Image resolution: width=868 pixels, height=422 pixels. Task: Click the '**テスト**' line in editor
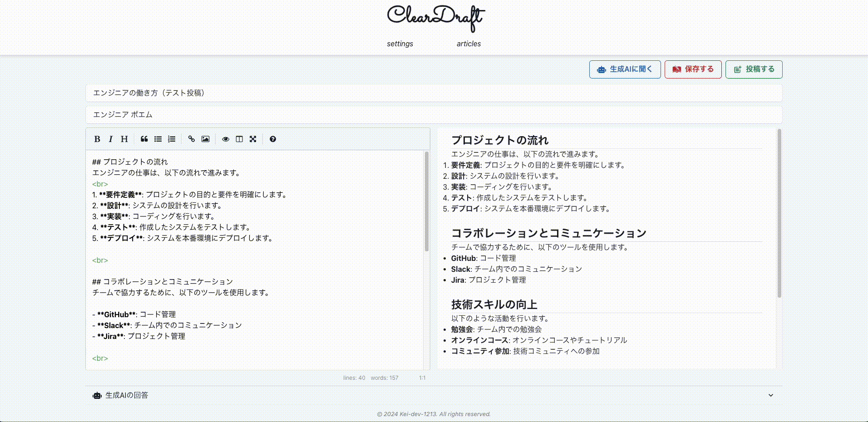[x=172, y=227]
